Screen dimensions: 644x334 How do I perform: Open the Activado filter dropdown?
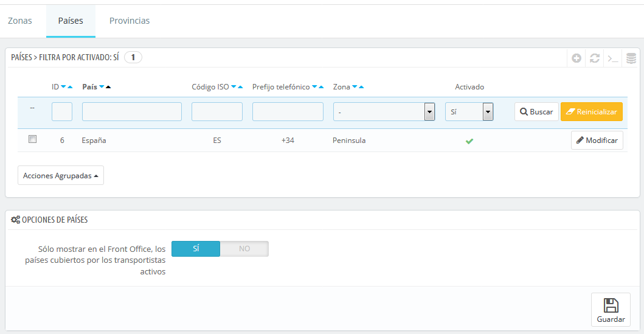pyautogui.click(x=469, y=112)
